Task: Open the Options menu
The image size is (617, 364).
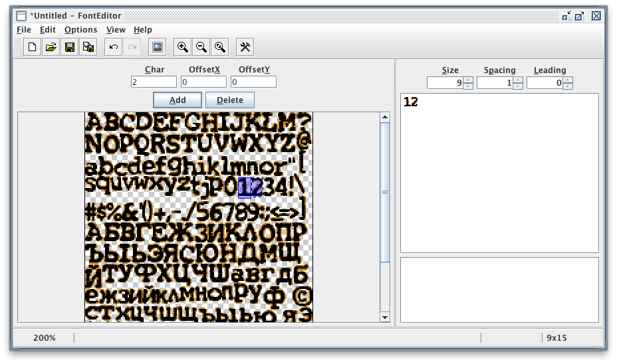Action: [80, 30]
